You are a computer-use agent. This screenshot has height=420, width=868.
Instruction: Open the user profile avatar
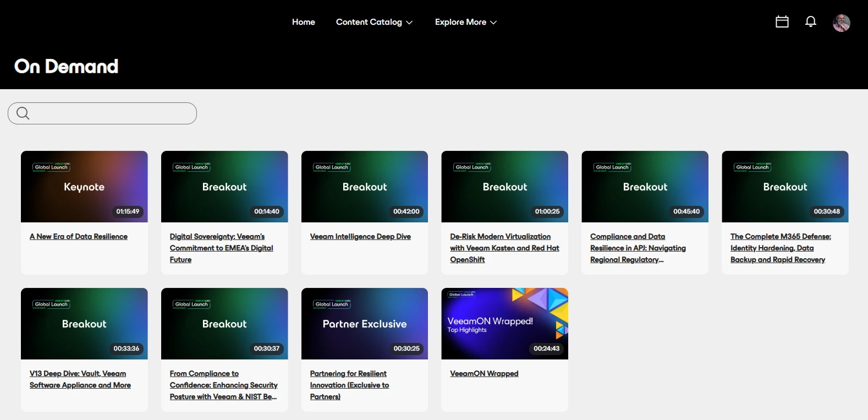point(841,23)
